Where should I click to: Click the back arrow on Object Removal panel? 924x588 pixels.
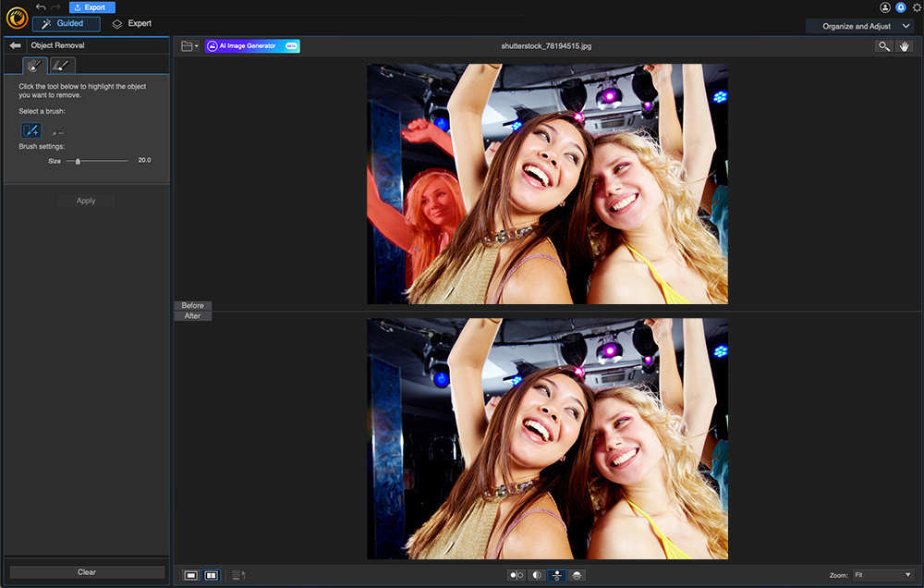(15, 44)
